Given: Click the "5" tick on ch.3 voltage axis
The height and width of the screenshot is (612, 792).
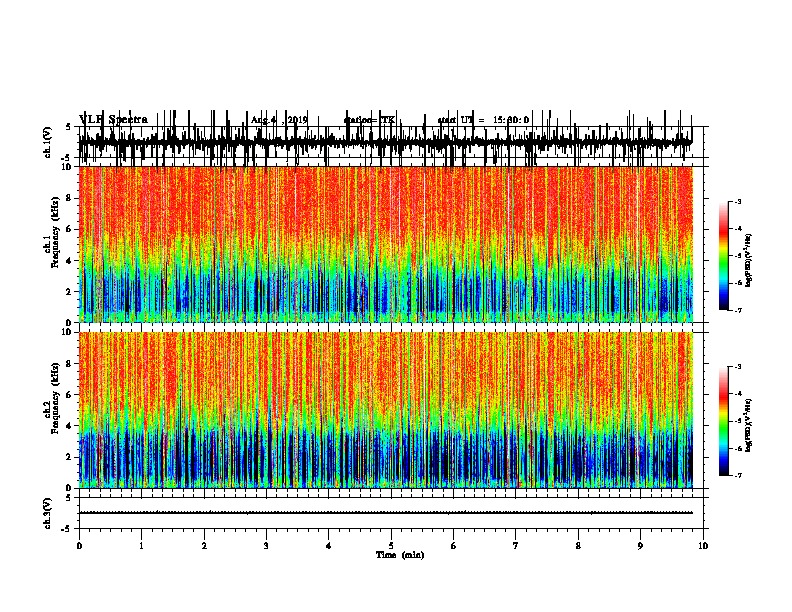Looking at the screenshot, I should tap(68, 498).
